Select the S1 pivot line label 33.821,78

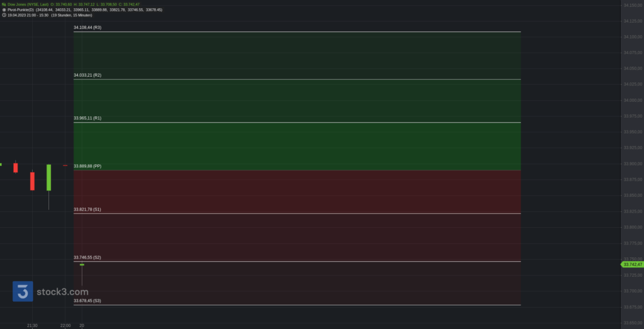pyautogui.click(x=87, y=209)
